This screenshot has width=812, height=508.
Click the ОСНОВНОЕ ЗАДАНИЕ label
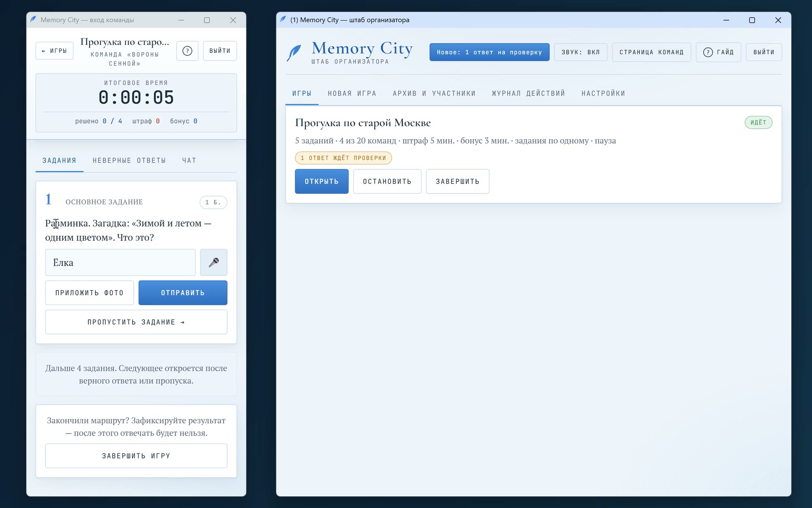(104, 202)
